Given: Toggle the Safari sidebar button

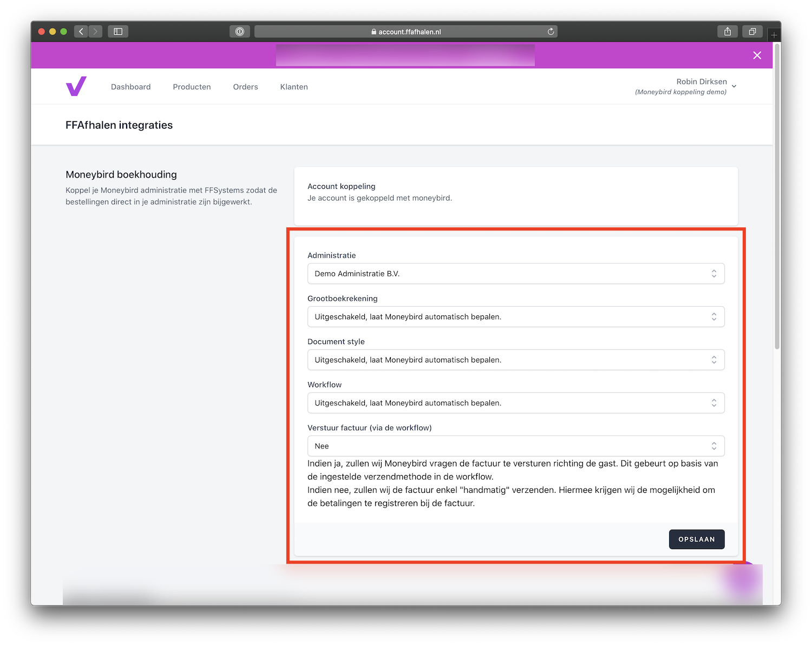Looking at the screenshot, I should coord(118,31).
